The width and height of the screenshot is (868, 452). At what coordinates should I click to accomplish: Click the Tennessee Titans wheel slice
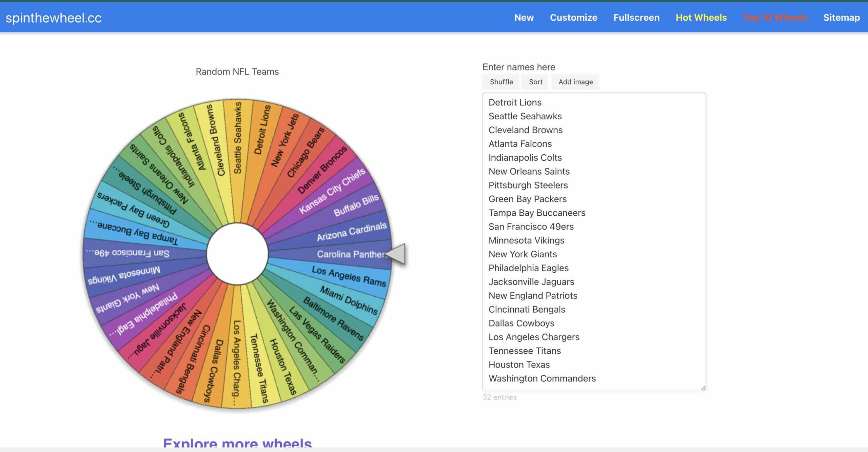[259, 368]
